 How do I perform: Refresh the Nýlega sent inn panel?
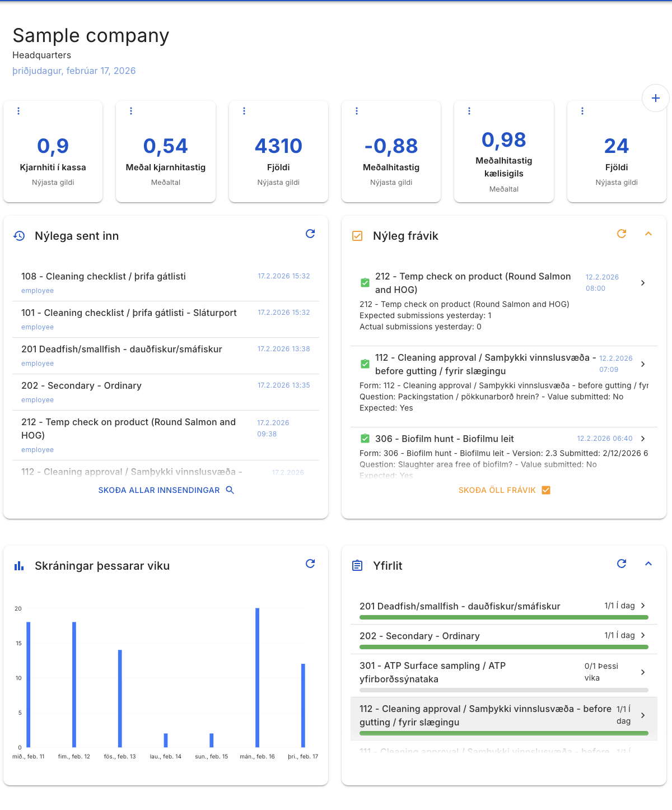coord(310,234)
